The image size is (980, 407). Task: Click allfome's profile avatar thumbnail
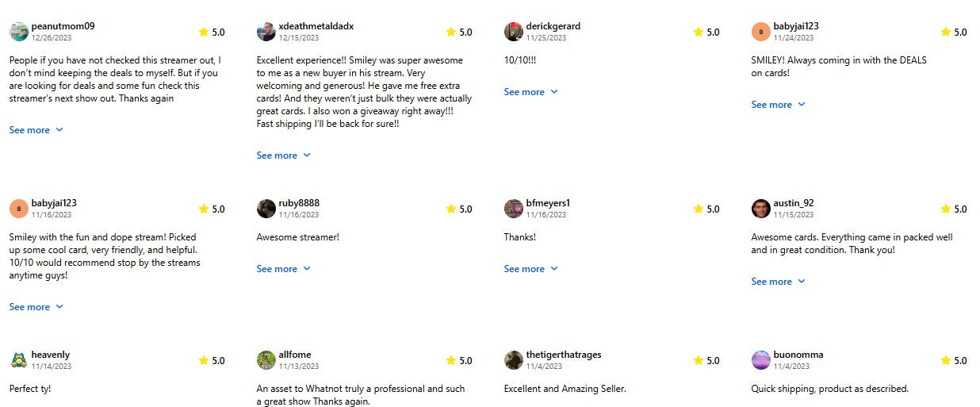point(266,360)
